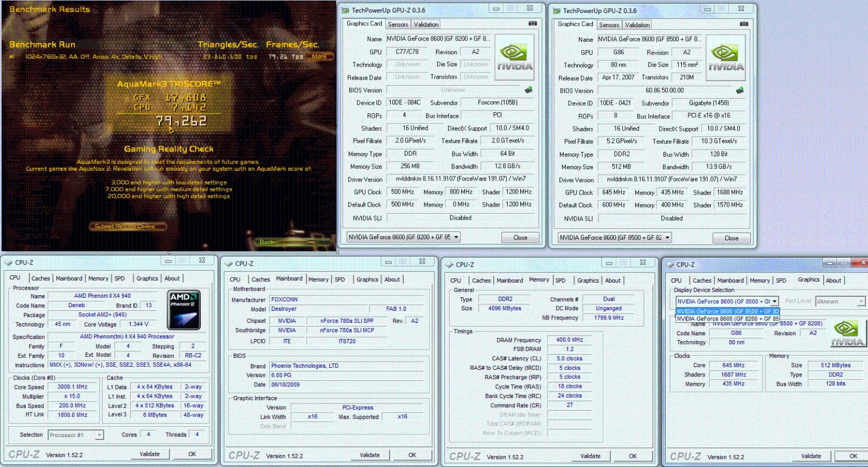Image resolution: width=868 pixels, height=467 pixels.
Task: Open About tab in CPU-Z Memory window
Action: [x=613, y=280]
